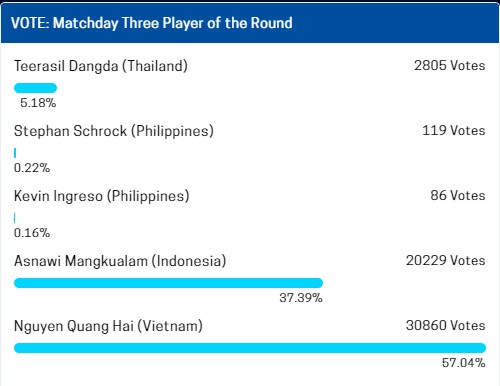Click the 2805 Votes count
This screenshot has width=500, height=386.
(450, 65)
